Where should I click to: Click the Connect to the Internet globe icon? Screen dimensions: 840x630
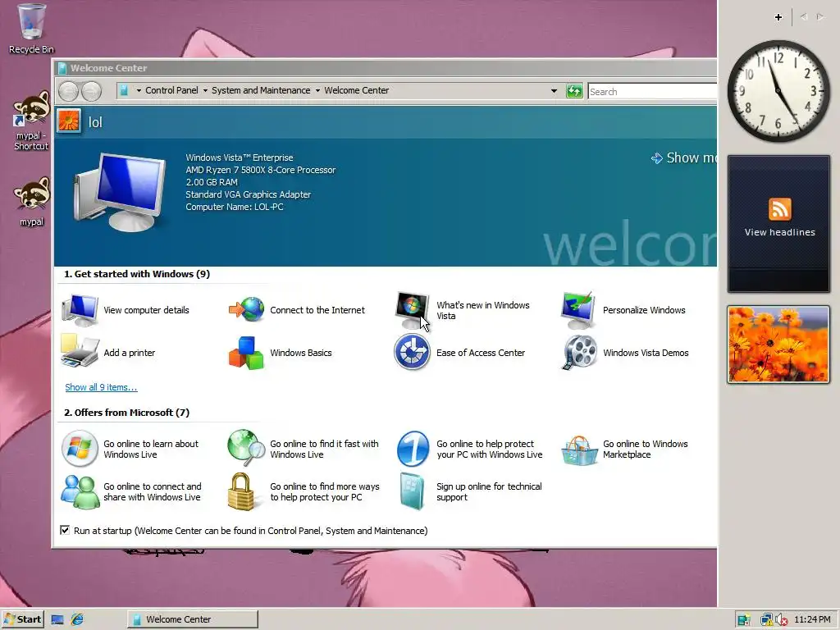coord(246,309)
